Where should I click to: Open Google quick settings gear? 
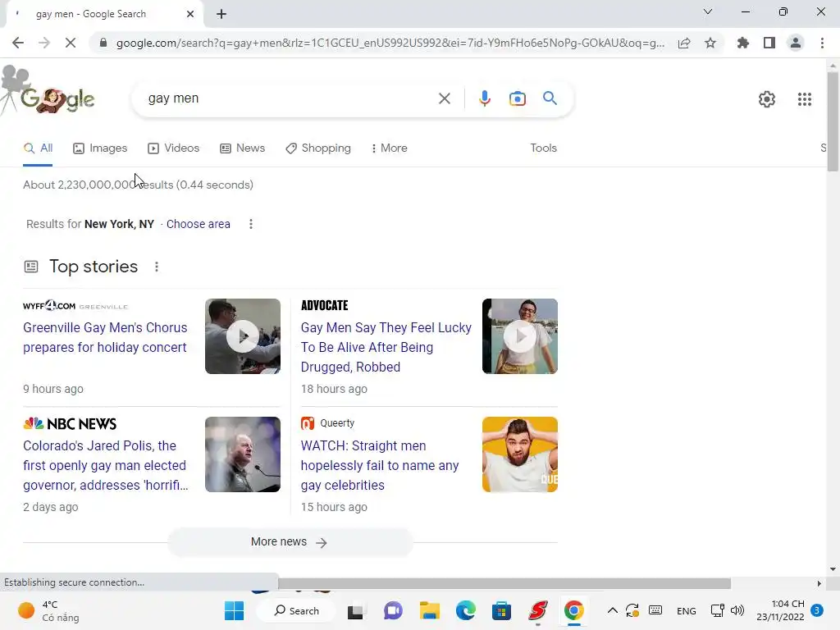(767, 99)
